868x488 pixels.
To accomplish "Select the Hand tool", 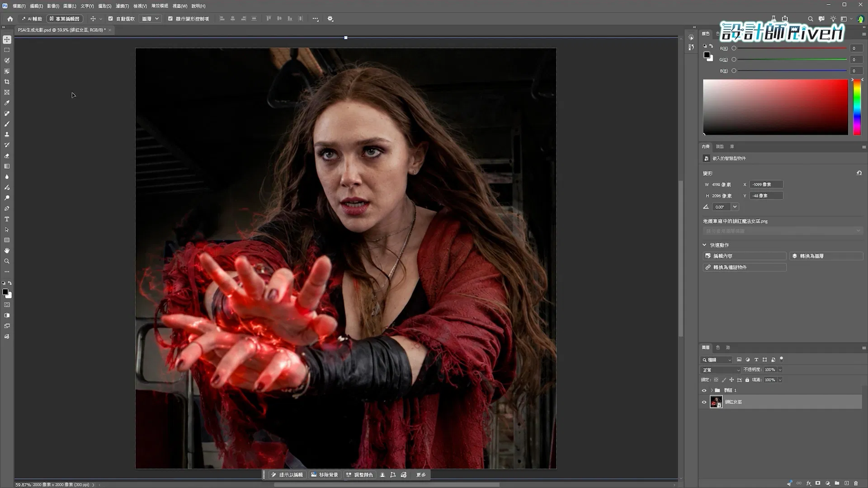I will [7, 251].
